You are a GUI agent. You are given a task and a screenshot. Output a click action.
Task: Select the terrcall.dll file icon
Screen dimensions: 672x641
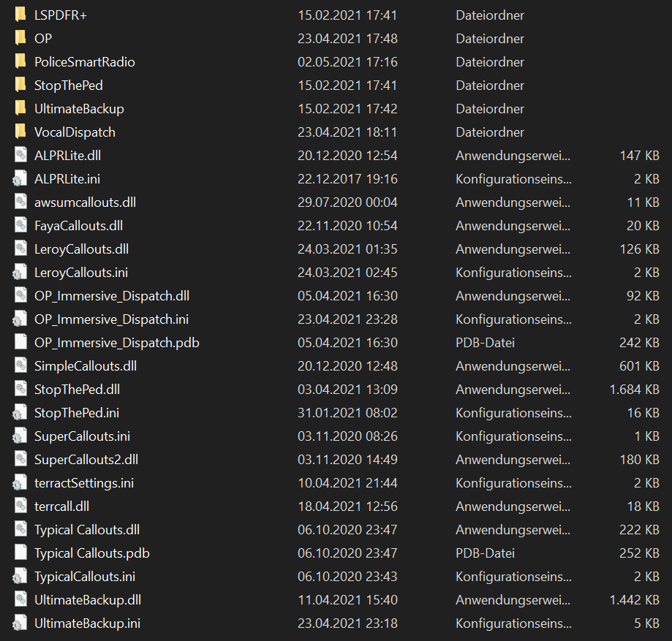(x=20, y=506)
